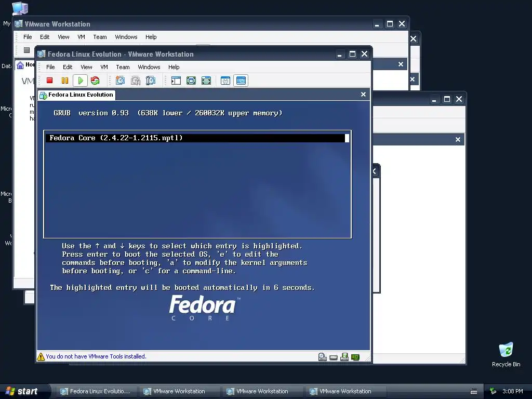532x399 pixels.
Task: Open Help menu in back VMware Workstation window
Action: pos(151,37)
